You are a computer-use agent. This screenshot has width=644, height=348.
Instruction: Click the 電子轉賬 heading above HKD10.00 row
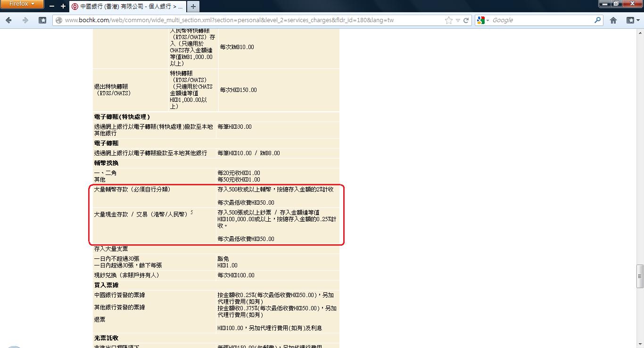(x=106, y=143)
